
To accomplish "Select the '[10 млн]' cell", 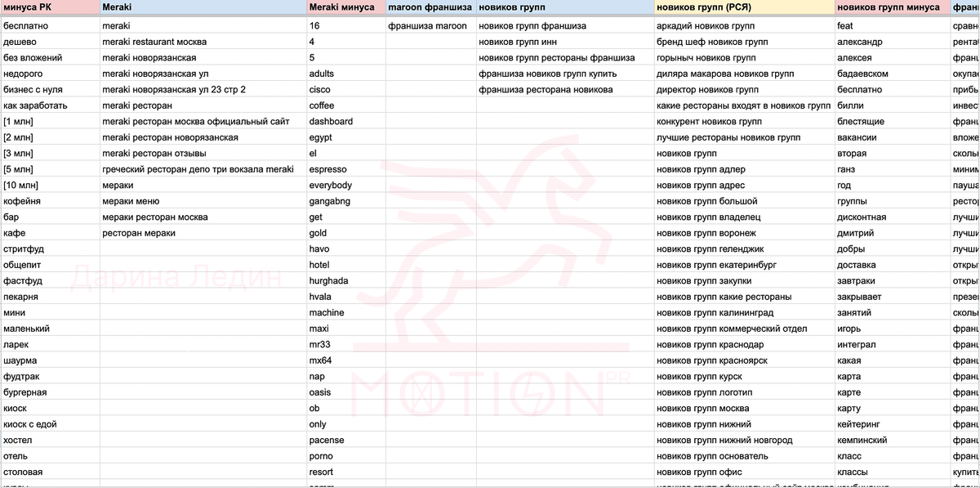I will tap(49, 186).
